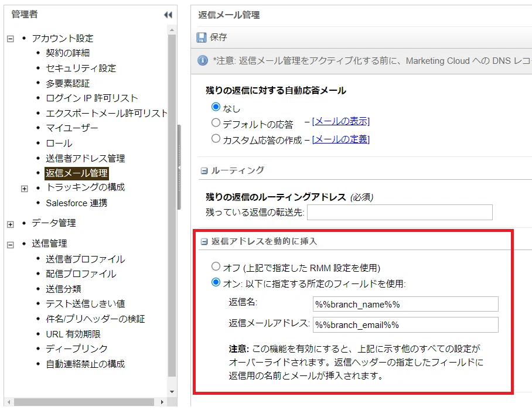The height and width of the screenshot is (410, 532).
Task: Open エクスポートメール許可リスト
Action: (107, 113)
